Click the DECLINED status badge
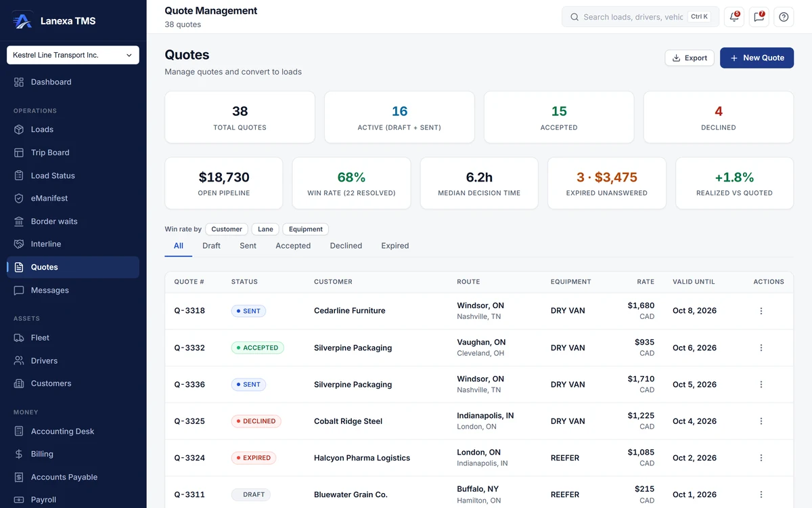This screenshot has width=812, height=508. pos(256,421)
